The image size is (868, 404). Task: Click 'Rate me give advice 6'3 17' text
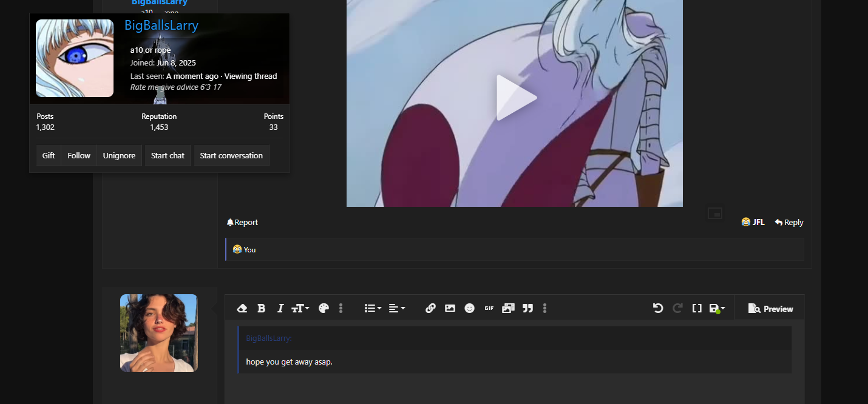pos(176,87)
